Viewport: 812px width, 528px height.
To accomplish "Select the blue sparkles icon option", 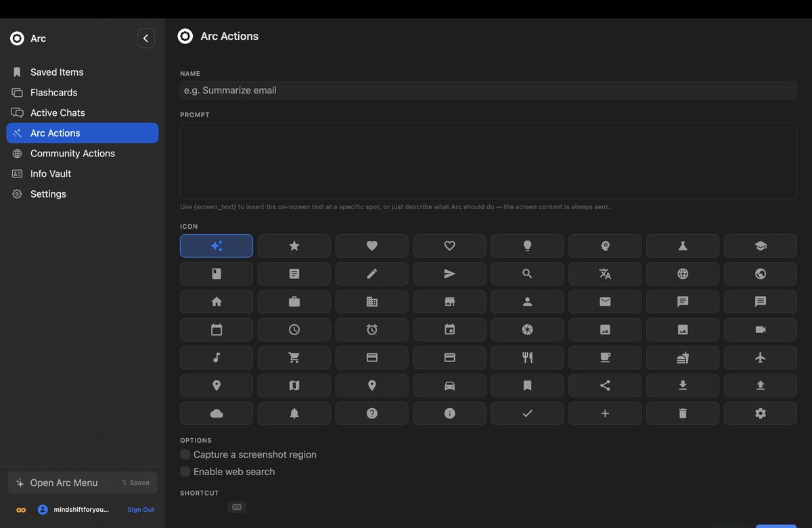I will click(x=217, y=246).
